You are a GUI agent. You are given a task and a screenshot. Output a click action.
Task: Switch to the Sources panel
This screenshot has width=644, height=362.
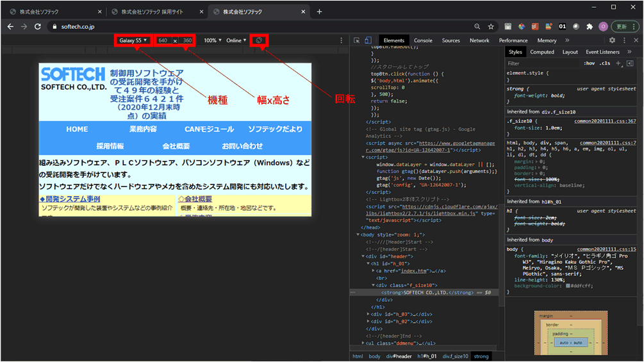[451, 40]
